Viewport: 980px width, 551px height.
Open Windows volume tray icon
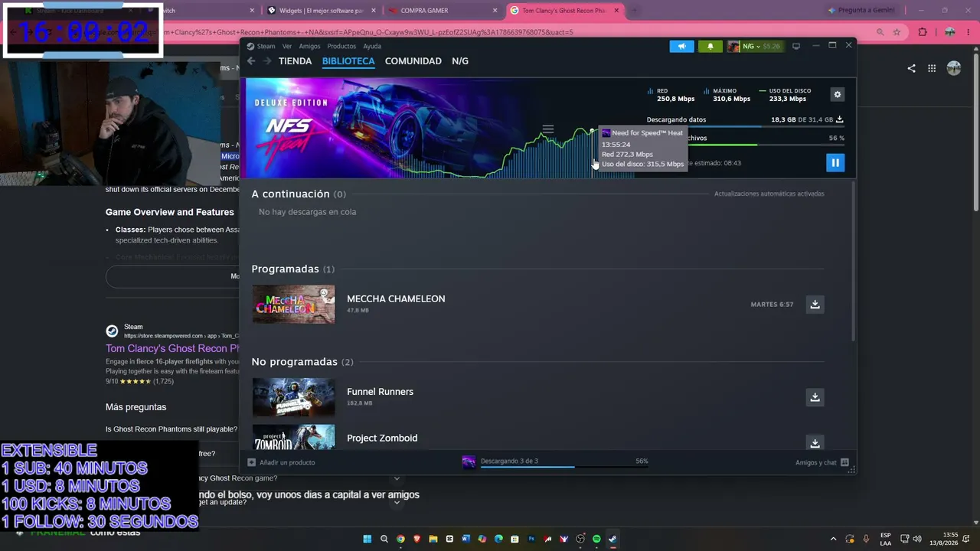(x=917, y=539)
